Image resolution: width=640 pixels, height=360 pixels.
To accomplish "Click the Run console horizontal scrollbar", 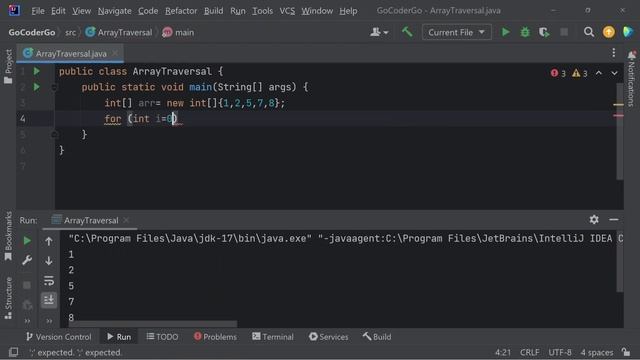I will (x=153, y=324).
